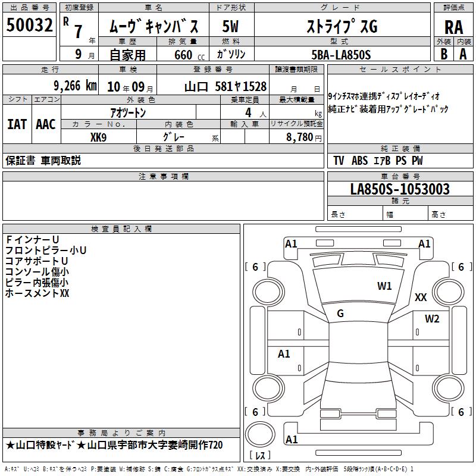Click the W2 mark on the diagram door
This screenshot has height=476, width=476.
click(x=432, y=318)
